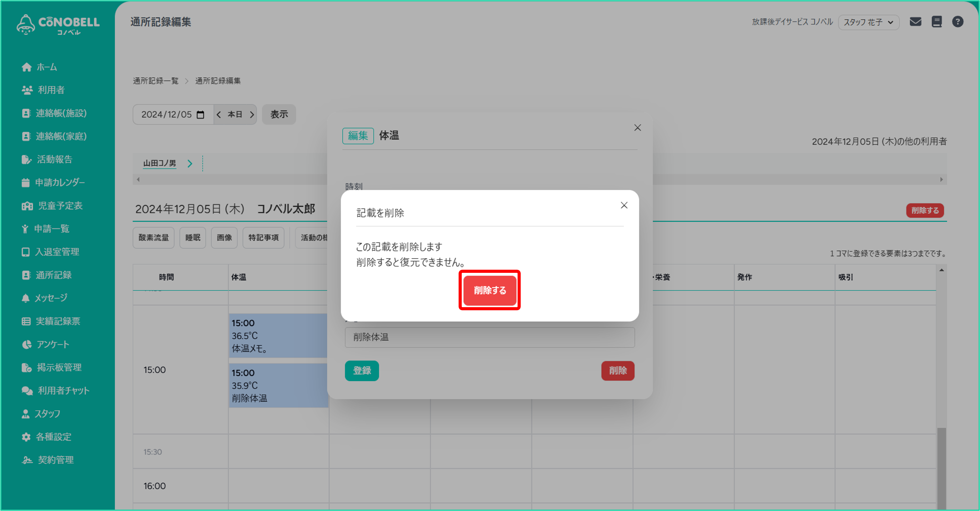Image resolution: width=980 pixels, height=511 pixels.
Task: Close the 体温 edit modal
Action: [638, 128]
